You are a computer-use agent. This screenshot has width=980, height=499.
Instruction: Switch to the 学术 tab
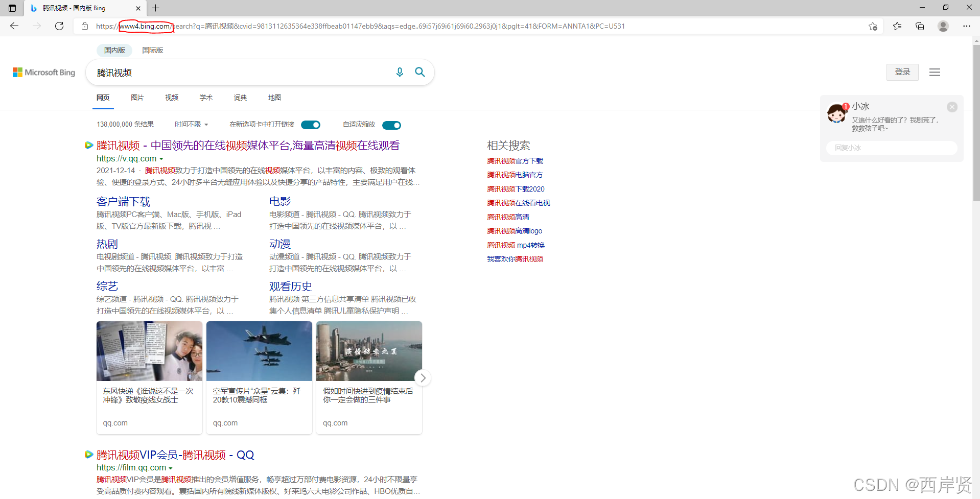[x=206, y=98]
